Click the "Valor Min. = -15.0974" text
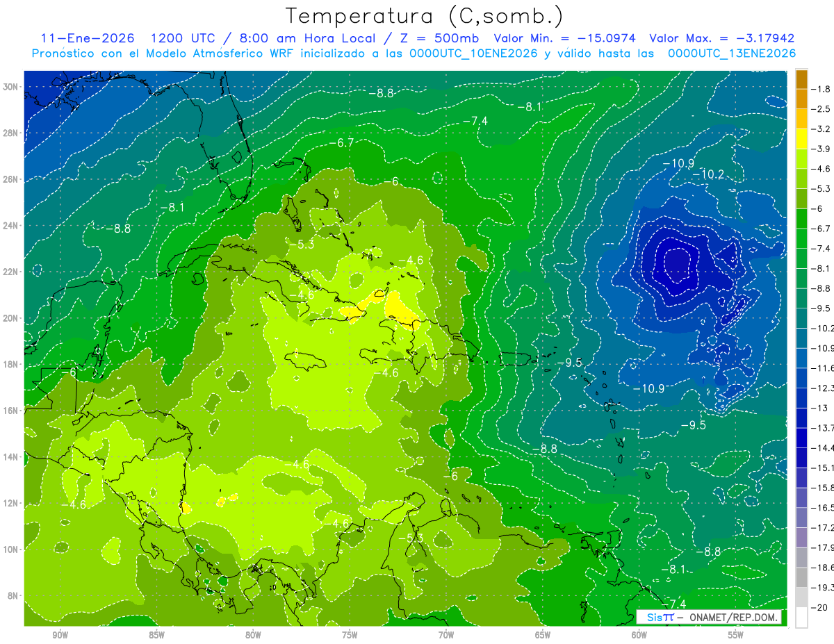834x644 pixels. pyautogui.click(x=564, y=38)
